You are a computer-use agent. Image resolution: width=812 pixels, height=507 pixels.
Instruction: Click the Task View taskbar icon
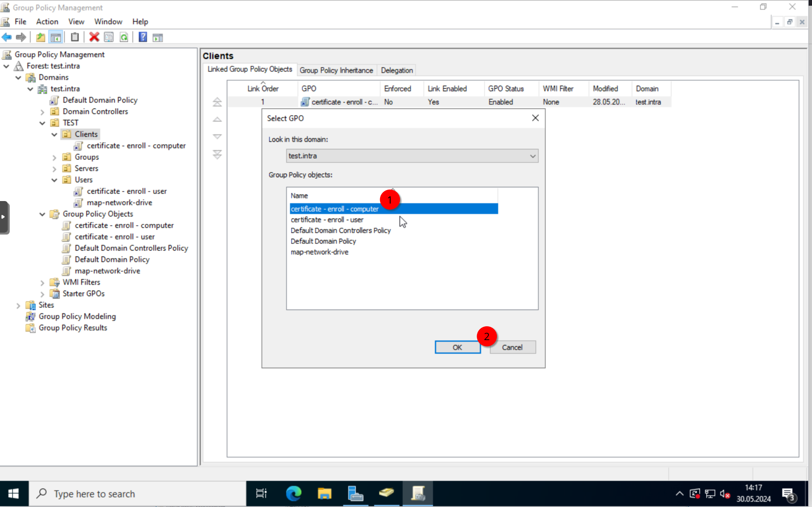click(262, 493)
